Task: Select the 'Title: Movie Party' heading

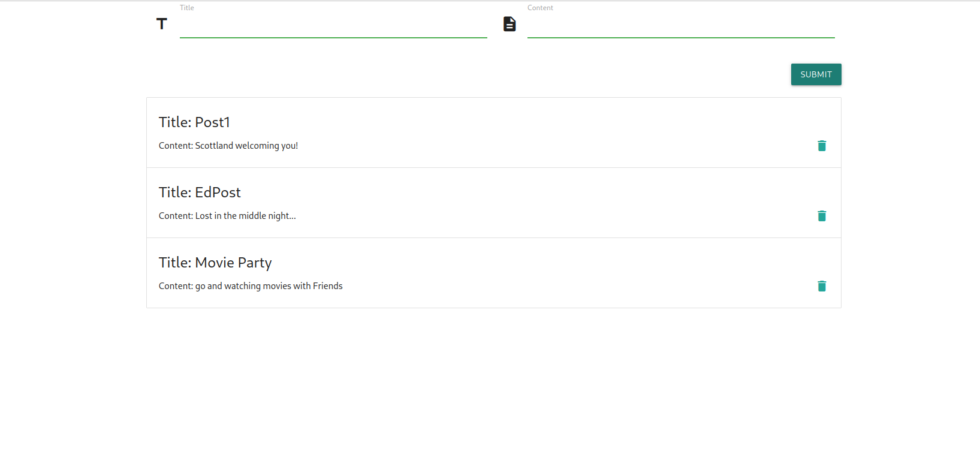Action: tap(215, 263)
